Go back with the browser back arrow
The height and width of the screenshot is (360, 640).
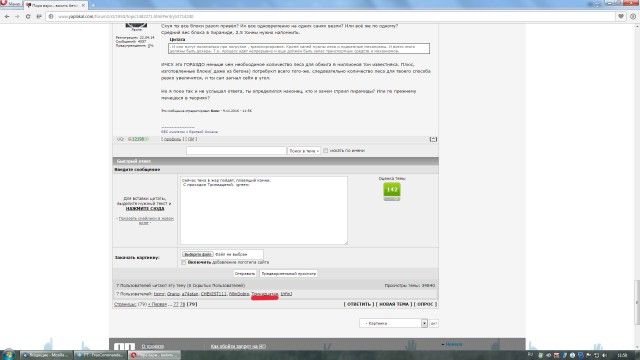tap(7, 17)
